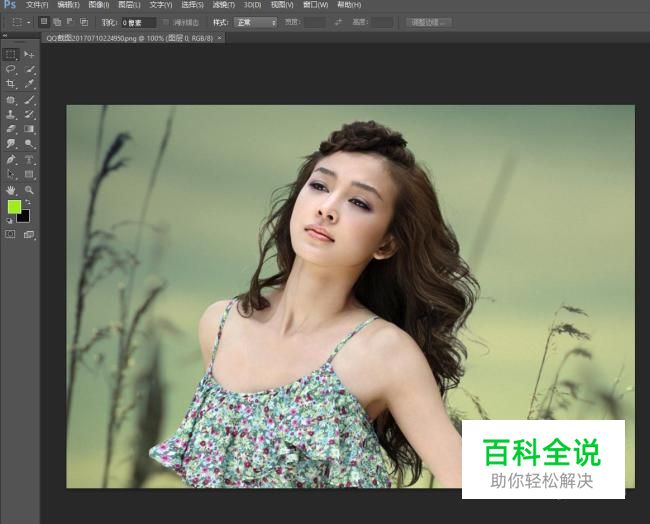650x524 pixels.
Task: Expand the collapsed tools panel arrows
Action: (5, 36)
